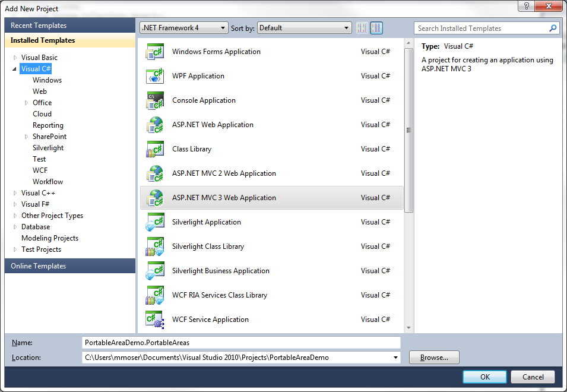567x392 pixels.
Task: Click the "WPF Application" template name
Action: [198, 76]
